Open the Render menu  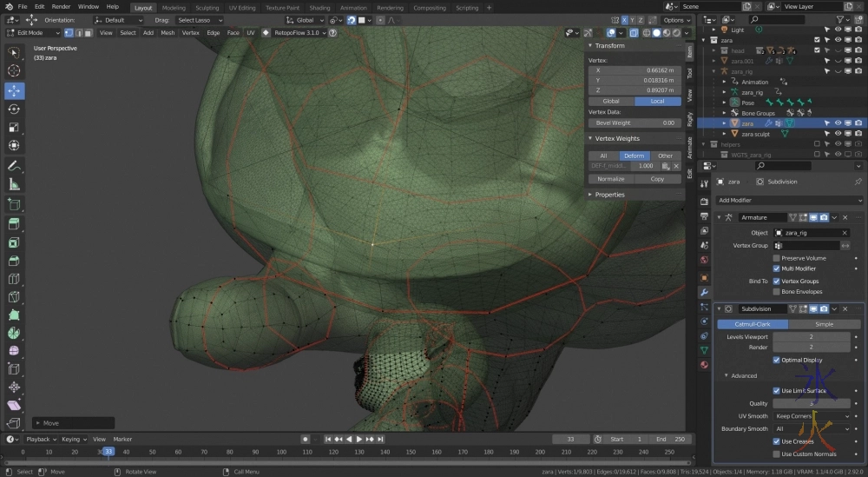coord(61,7)
